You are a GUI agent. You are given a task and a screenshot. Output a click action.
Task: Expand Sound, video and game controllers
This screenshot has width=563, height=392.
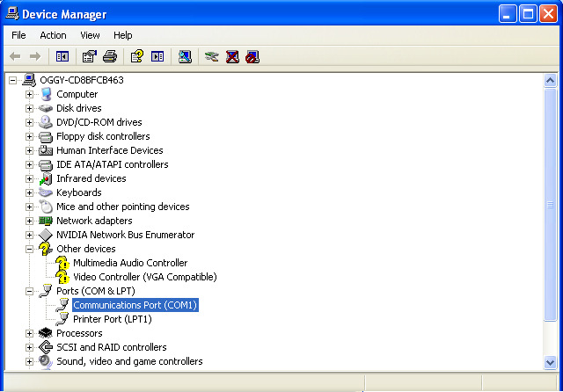tap(29, 361)
